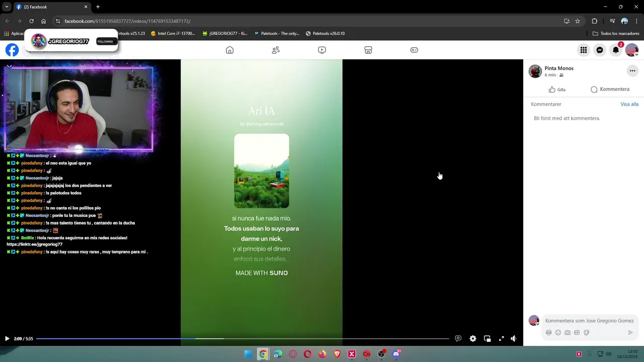Open notifications bell icon
Viewport: 644px width, 362px height.
pos(616,50)
